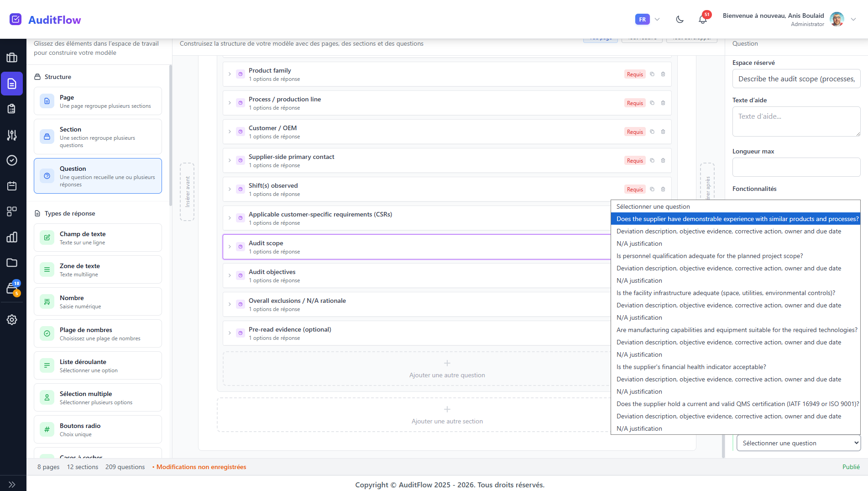Select the Page structure element
868x491 pixels.
98,101
